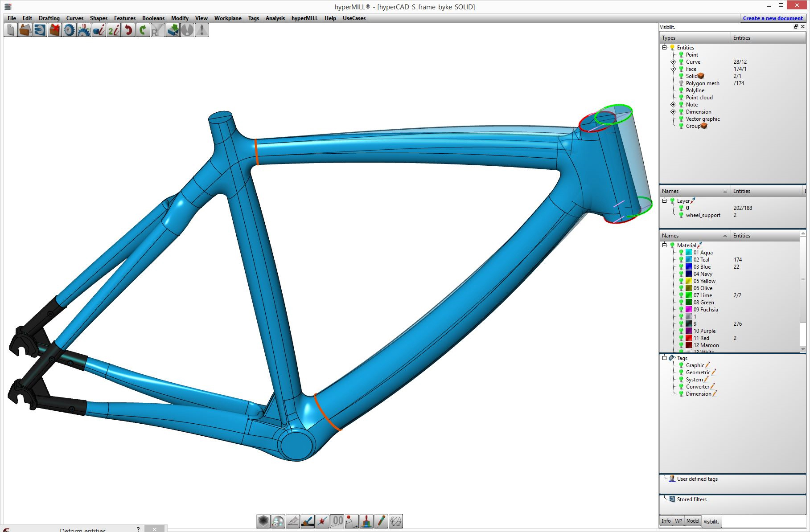Click the colored pencil icon in bottom toolbar
This screenshot has width=810, height=532.
click(381, 521)
